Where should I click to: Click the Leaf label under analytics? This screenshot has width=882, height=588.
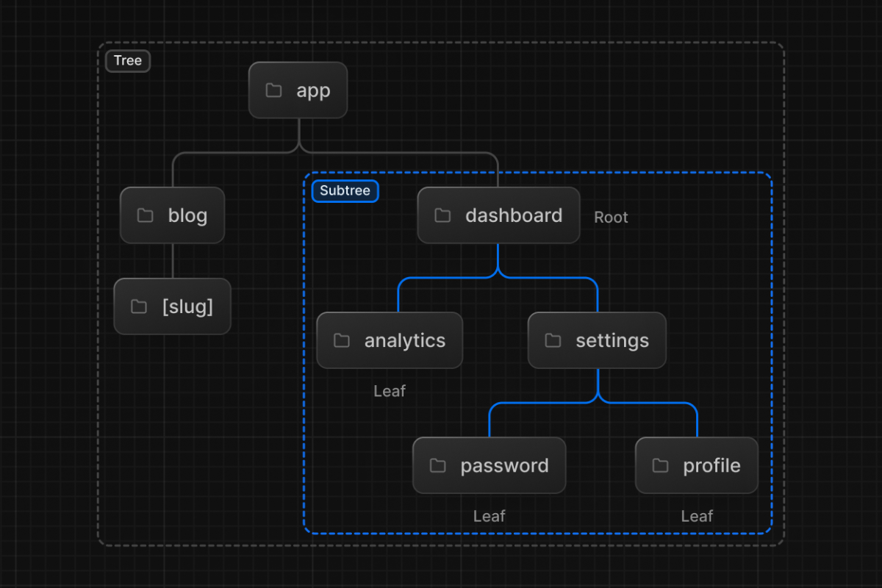click(x=390, y=391)
